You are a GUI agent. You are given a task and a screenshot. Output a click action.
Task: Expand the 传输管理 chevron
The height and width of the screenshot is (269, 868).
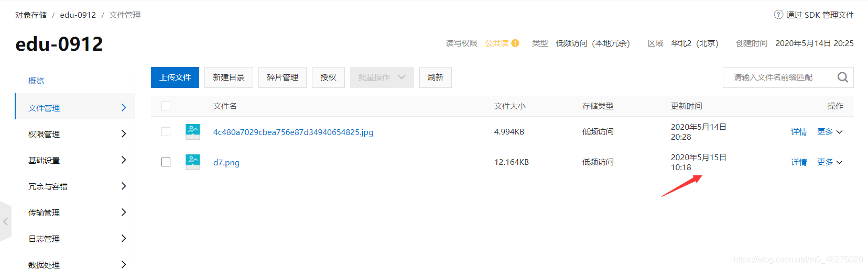(124, 212)
